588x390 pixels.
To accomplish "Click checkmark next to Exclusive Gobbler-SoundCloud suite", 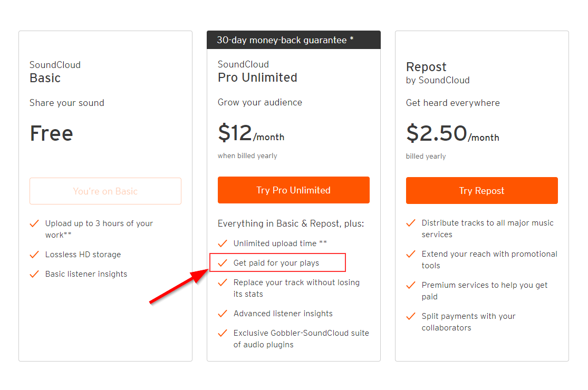I will click(223, 333).
